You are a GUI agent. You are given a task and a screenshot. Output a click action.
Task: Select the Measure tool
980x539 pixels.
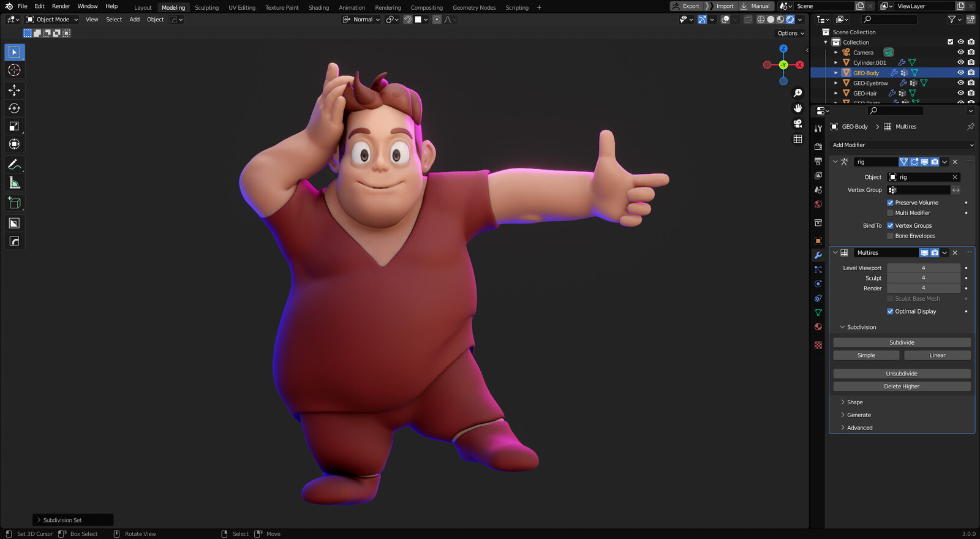15,183
